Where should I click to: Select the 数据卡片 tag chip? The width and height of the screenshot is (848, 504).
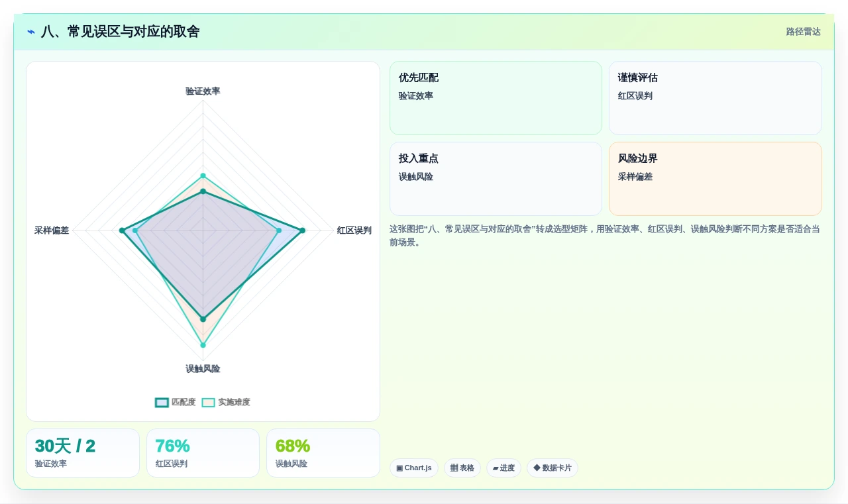[553, 468]
